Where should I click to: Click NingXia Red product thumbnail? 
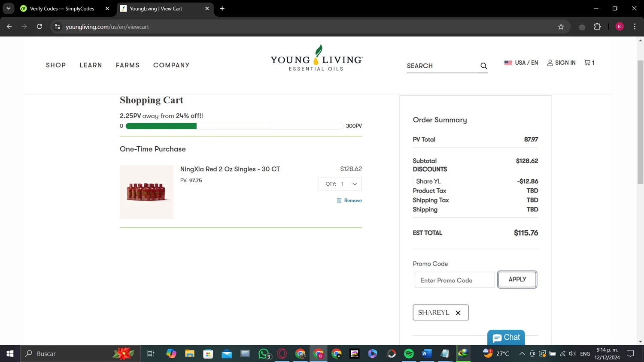[146, 192]
